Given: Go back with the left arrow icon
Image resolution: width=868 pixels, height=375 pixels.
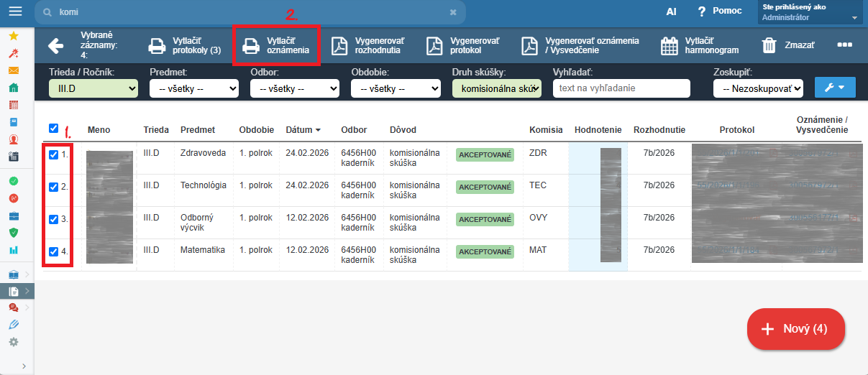Looking at the screenshot, I should click(x=55, y=46).
